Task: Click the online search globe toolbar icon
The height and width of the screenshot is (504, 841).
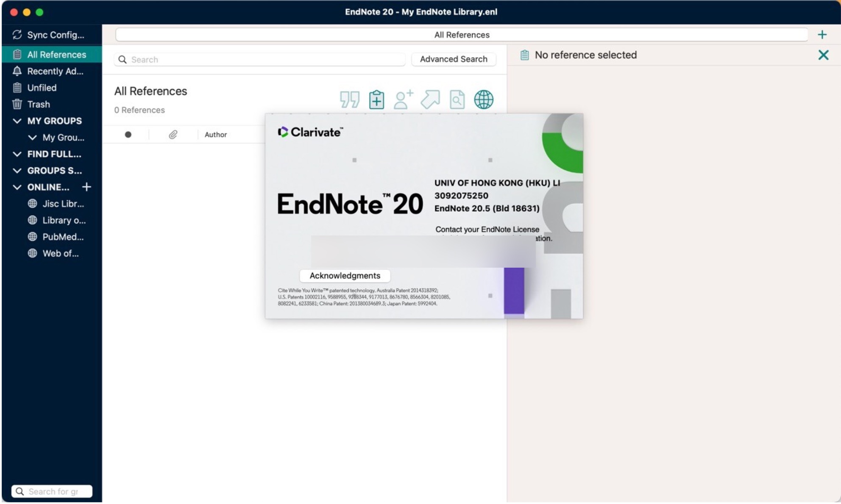Action: [x=484, y=99]
